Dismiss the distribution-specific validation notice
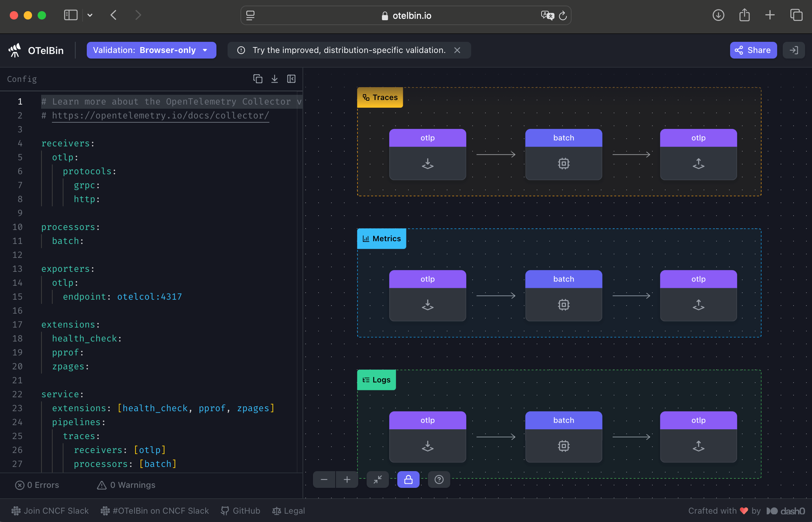The image size is (812, 522). click(457, 50)
